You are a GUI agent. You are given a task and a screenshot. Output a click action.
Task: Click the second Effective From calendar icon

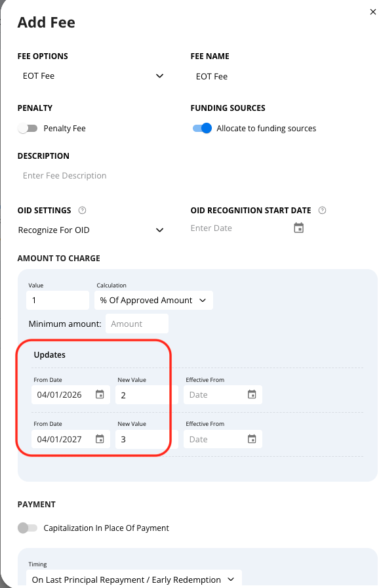click(x=252, y=439)
